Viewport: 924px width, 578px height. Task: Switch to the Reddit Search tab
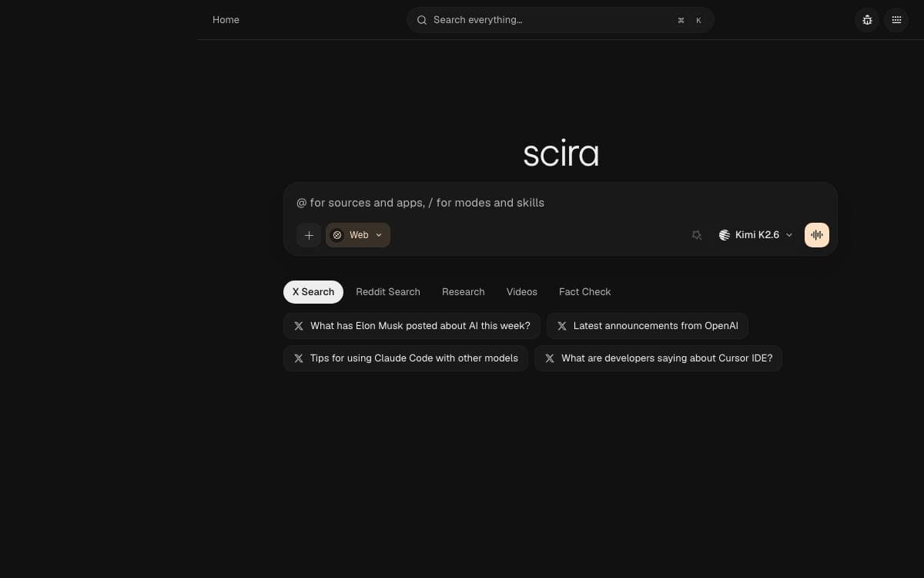388,292
